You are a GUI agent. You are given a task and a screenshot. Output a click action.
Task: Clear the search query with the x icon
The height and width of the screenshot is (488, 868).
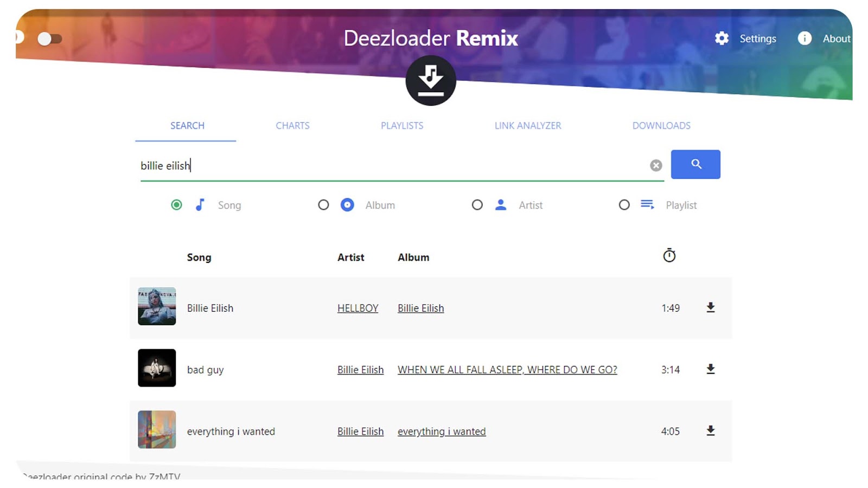click(x=656, y=165)
